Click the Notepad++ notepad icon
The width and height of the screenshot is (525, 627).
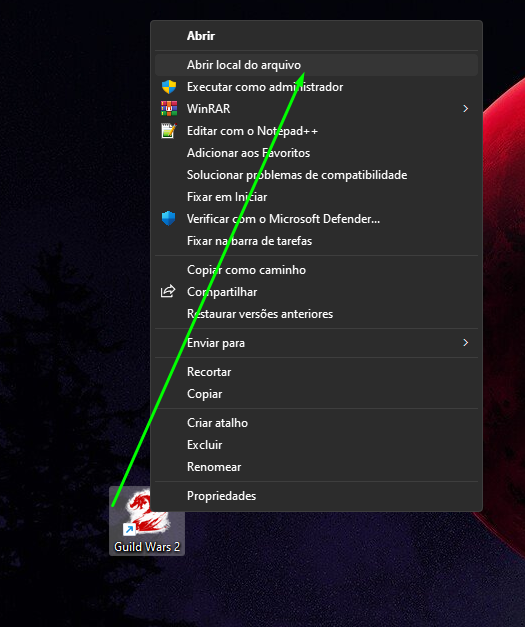(169, 131)
